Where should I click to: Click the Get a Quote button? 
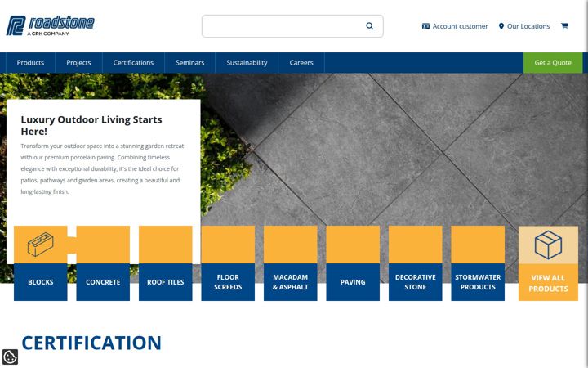click(553, 63)
